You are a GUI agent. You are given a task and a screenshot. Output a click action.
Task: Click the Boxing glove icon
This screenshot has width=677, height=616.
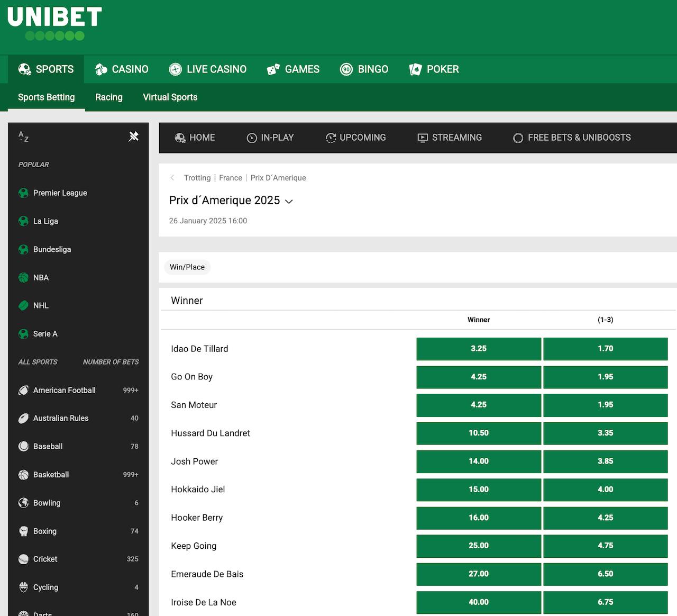click(x=23, y=531)
